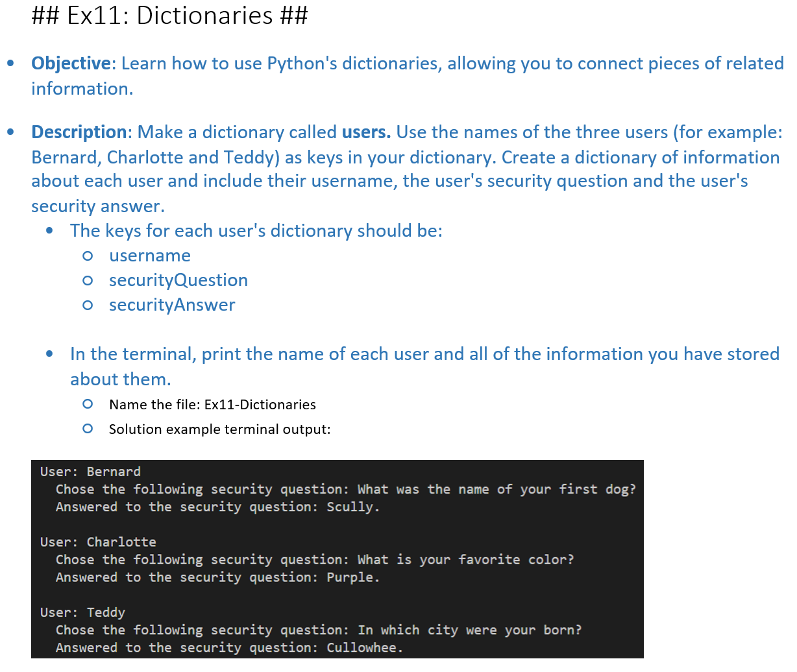This screenshot has height=672, width=797.
Task: Click the bold 'Objective' word
Action: pos(71,64)
